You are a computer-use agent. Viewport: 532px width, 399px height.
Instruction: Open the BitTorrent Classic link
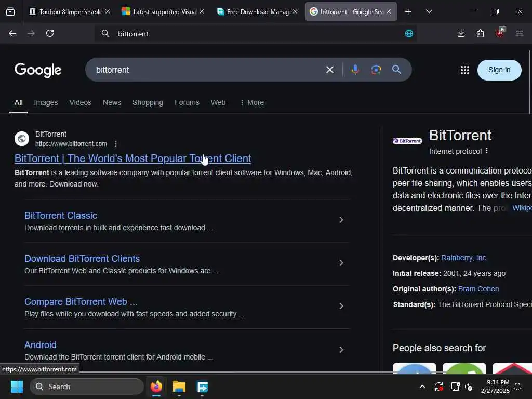[x=61, y=216]
